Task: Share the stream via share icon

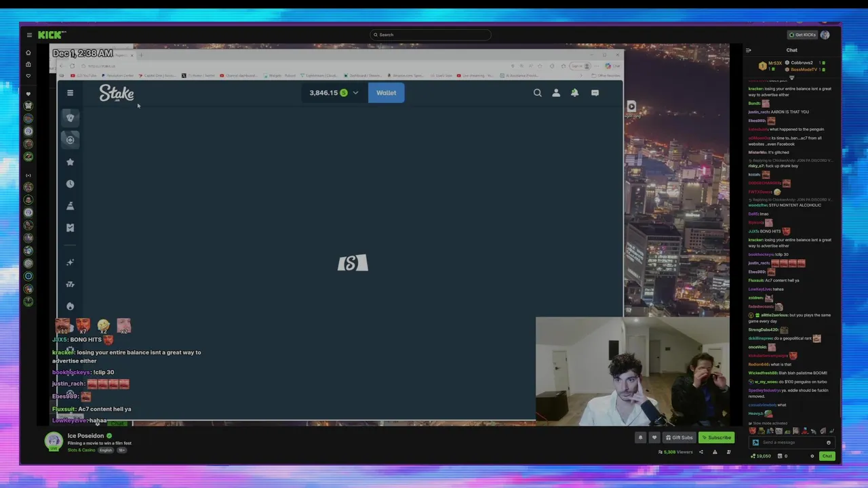Action: click(x=701, y=452)
